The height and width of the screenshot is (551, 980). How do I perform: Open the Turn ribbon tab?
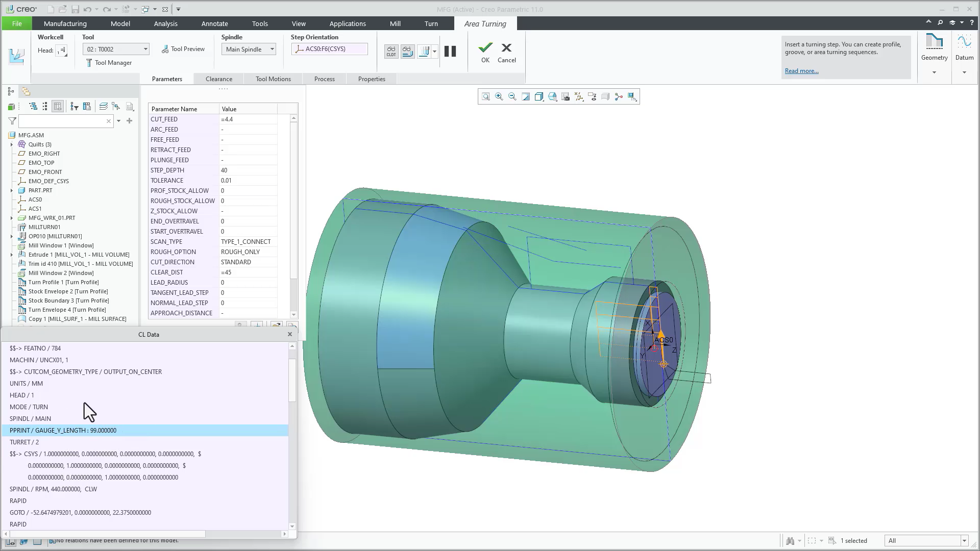tap(431, 23)
